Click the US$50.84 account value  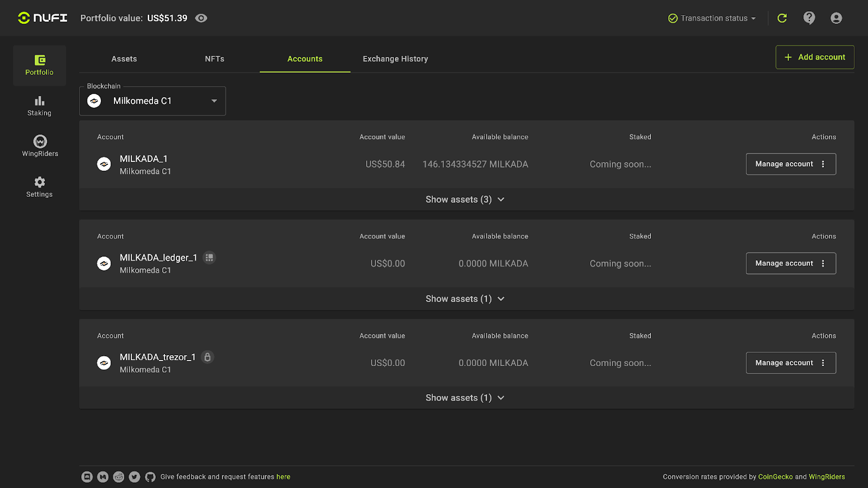pyautogui.click(x=385, y=164)
